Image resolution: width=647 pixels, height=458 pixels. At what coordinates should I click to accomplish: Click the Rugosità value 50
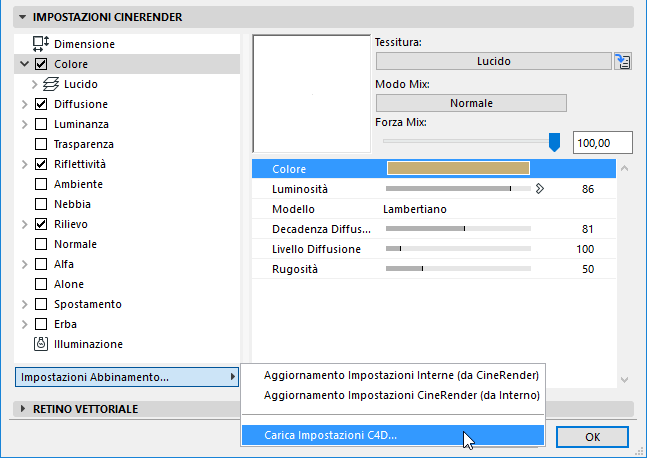point(588,269)
